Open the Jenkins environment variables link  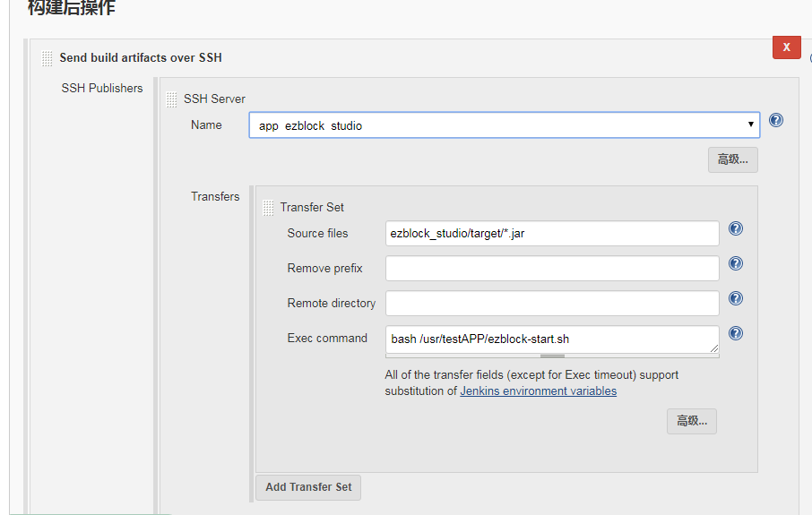click(538, 391)
